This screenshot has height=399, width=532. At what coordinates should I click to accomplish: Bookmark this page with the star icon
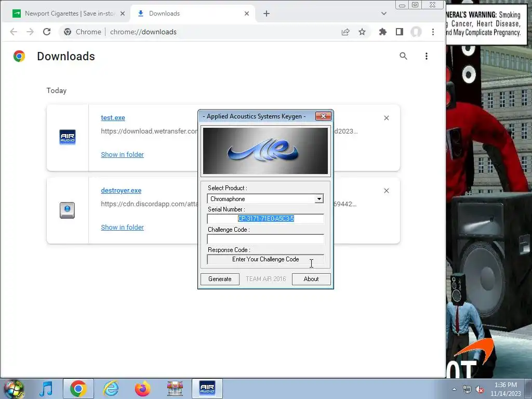(362, 32)
